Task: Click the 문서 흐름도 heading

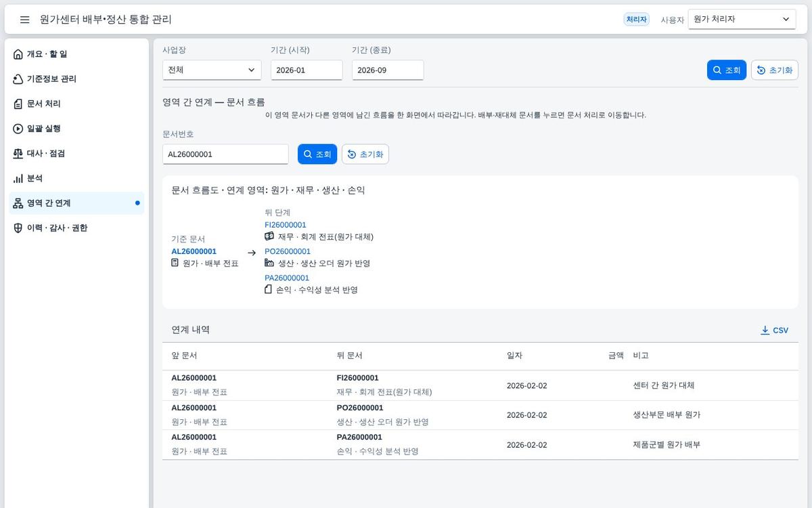Action: click(269, 190)
